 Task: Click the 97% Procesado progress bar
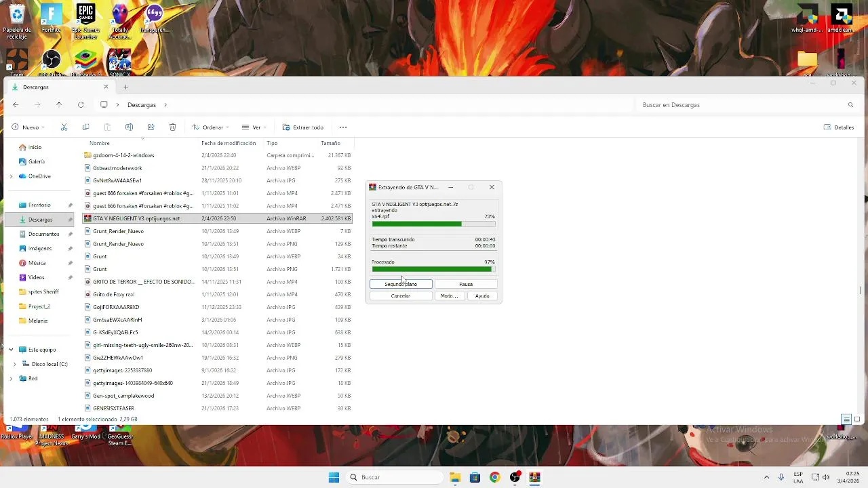coord(433,269)
